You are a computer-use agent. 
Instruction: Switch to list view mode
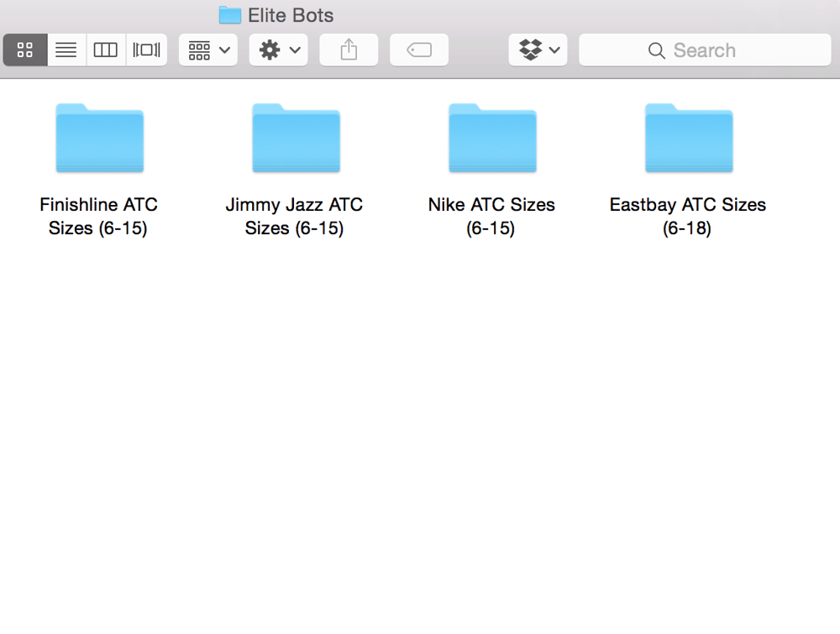point(66,50)
